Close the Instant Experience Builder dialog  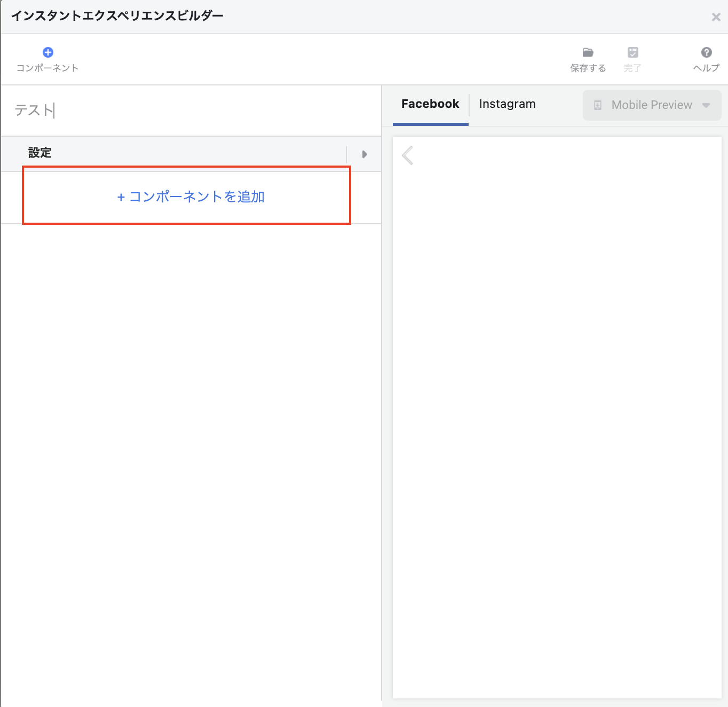716,17
